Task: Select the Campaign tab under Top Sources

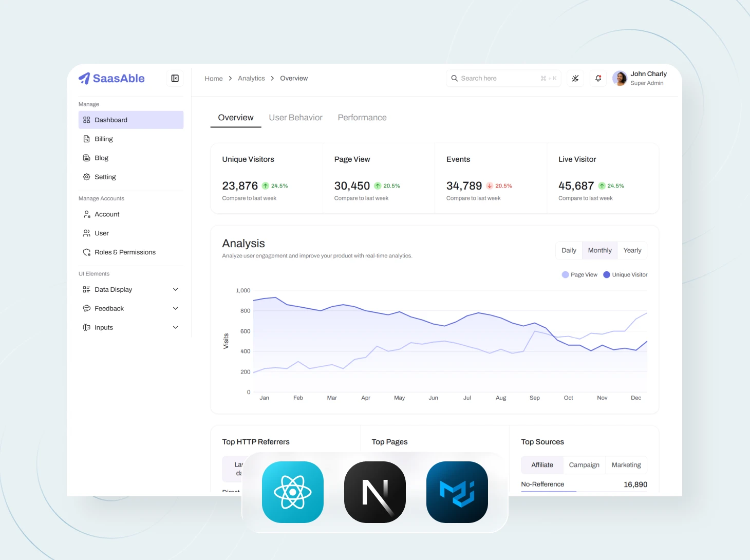Action: [584, 464]
